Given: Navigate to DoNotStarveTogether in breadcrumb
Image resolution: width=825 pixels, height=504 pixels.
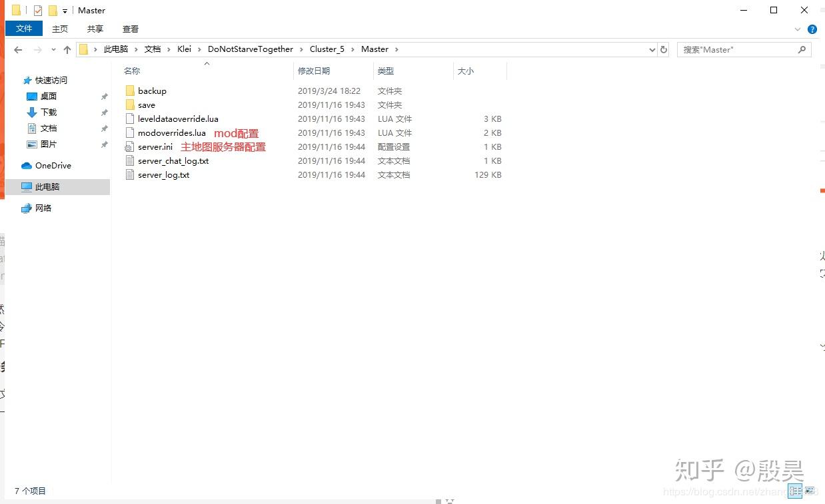Looking at the screenshot, I should pos(251,49).
